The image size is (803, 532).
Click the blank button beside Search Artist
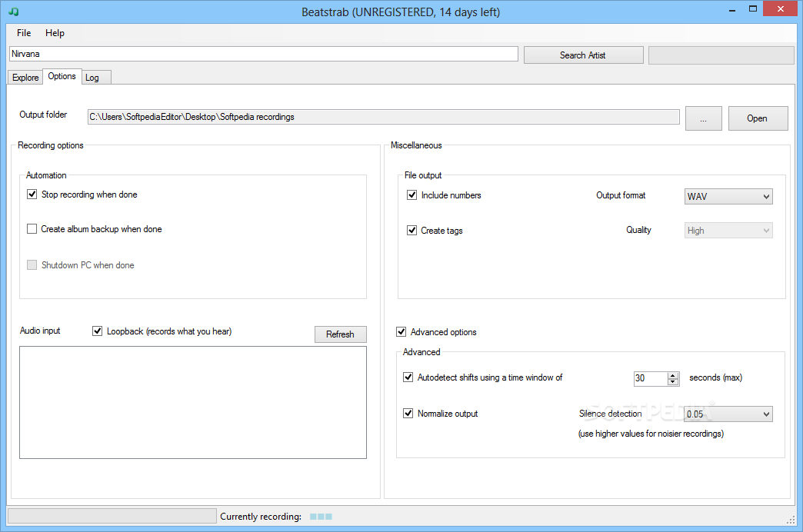(x=721, y=55)
